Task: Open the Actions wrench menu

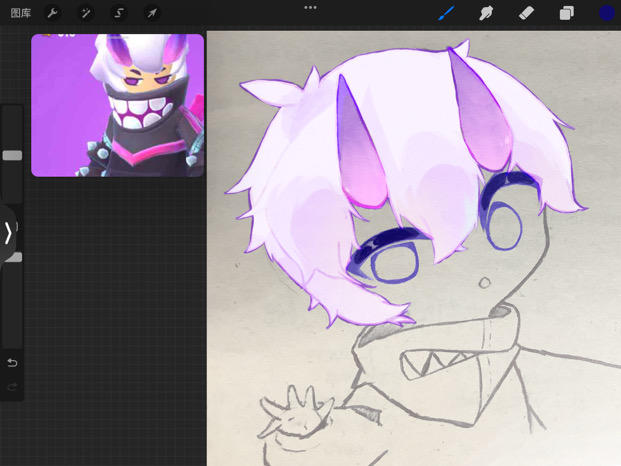Action: 52,13
